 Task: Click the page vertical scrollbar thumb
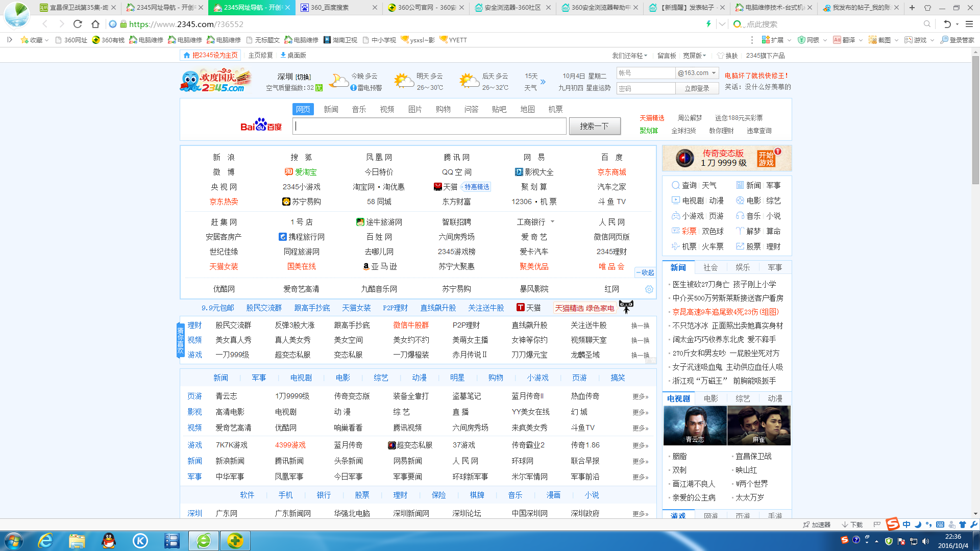point(975,120)
